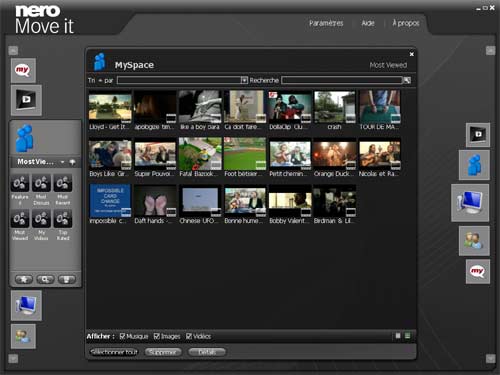The height and width of the screenshot is (375, 500).
Task: Open the Paramètres menu
Action: click(x=326, y=23)
